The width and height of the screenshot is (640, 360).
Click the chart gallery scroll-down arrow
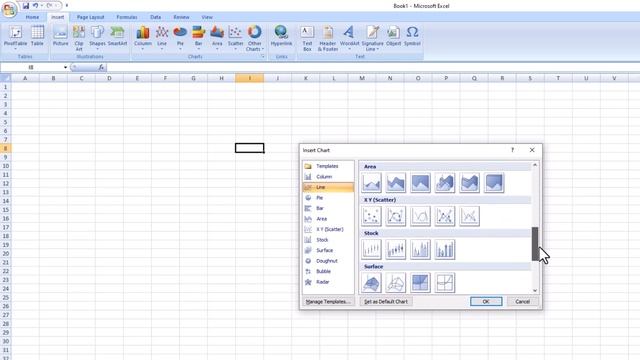[535, 291]
